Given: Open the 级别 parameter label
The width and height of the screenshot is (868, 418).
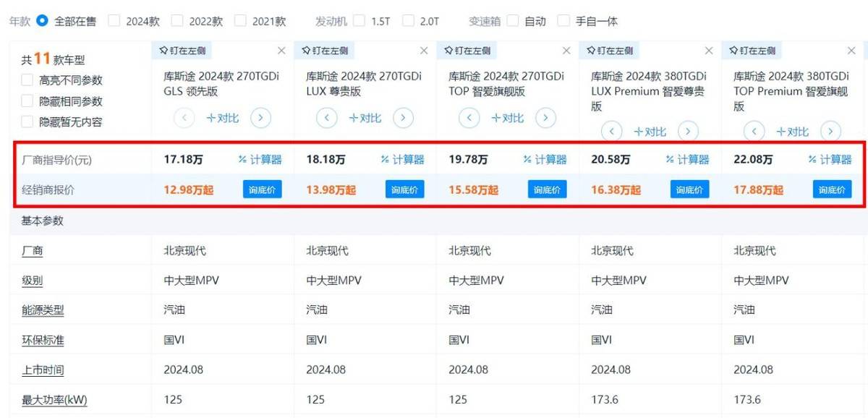Looking at the screenshot, I should click(32, 280).
